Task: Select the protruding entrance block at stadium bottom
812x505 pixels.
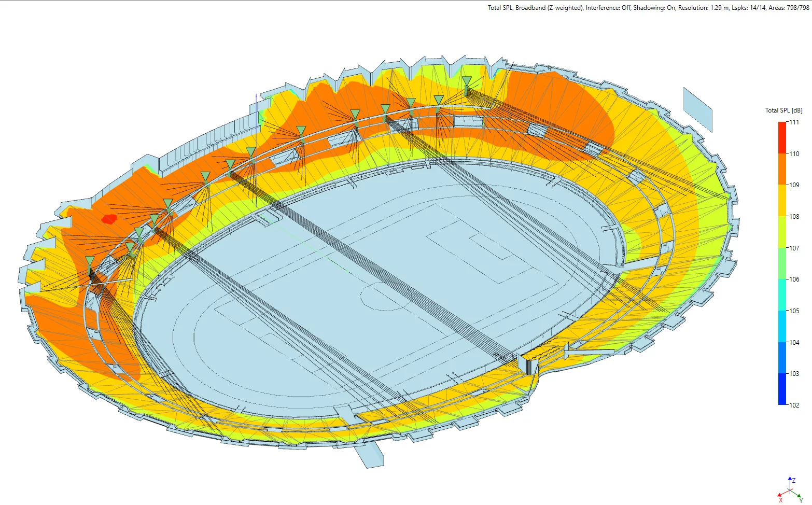Action: [370, 455]
